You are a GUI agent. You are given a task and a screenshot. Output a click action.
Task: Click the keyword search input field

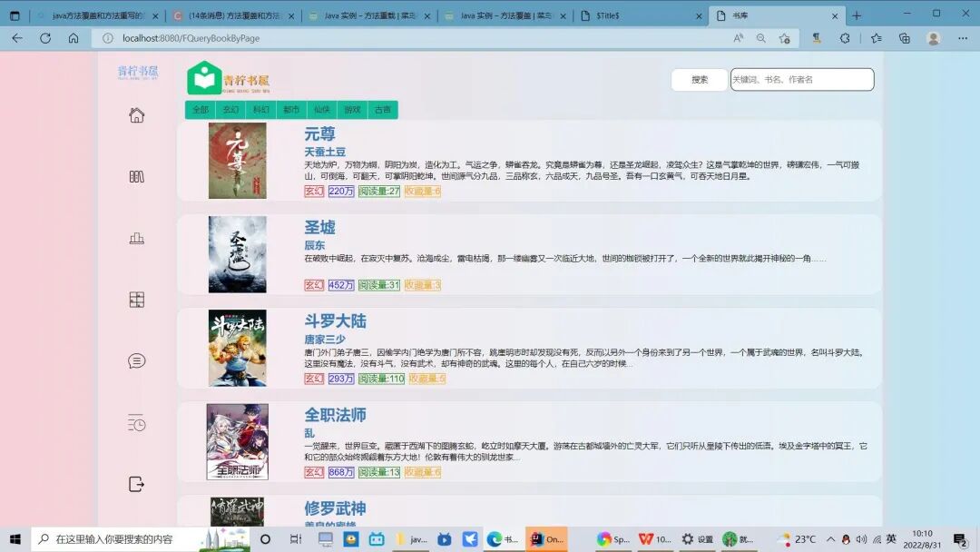[803, 79]
